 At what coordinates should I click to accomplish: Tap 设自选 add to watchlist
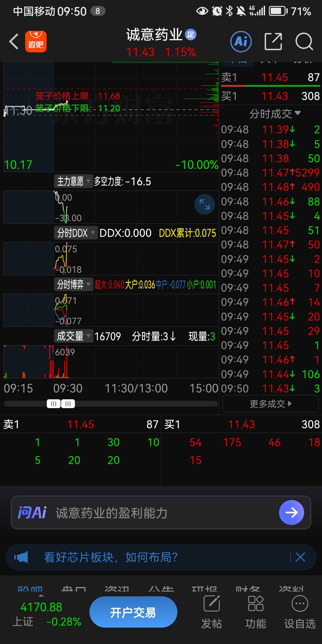pos(300,613)
